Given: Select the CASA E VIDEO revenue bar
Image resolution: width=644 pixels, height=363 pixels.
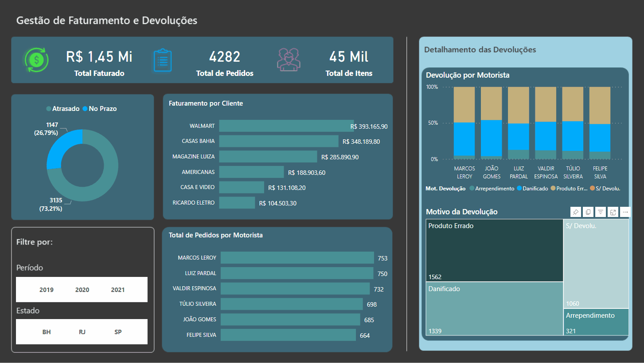Looking at the screenshot, I should point(242,187).
